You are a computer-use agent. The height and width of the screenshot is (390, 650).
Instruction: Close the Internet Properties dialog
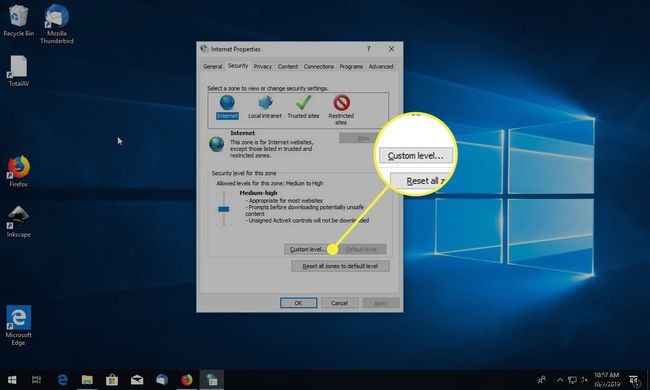click(x=391, y=49)
